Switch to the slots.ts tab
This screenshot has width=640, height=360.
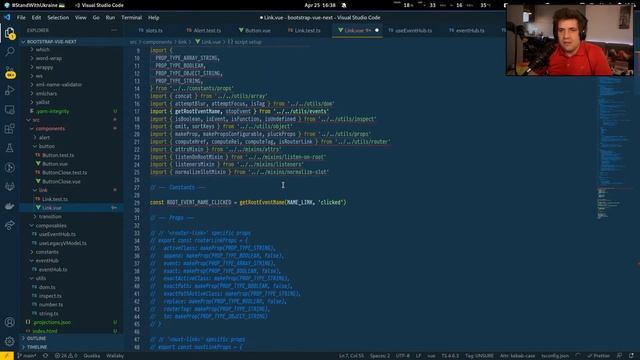click(x=150, y=30)
